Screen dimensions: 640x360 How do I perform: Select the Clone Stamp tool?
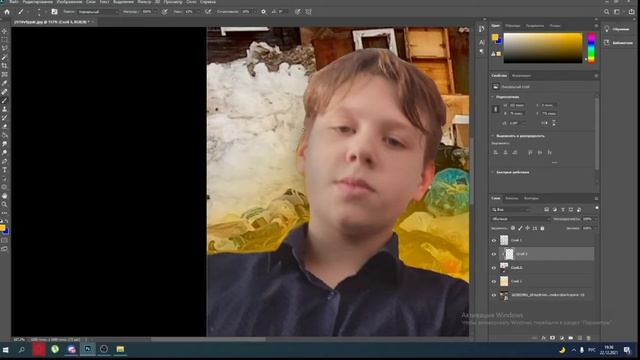[4, 109]
